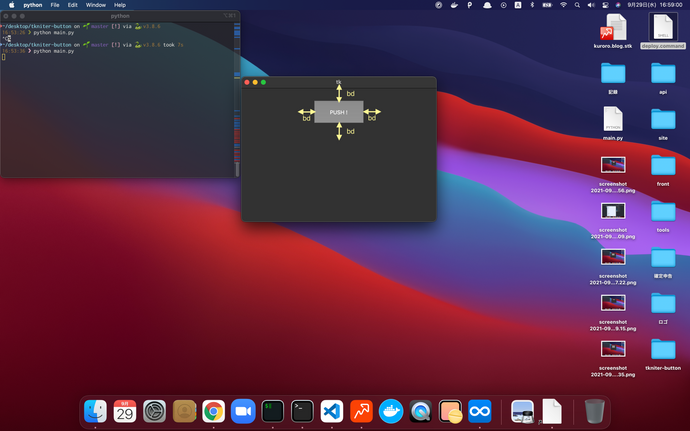This screenshot has width=690, height=431.
Task: Open iTerm with green dollar prompt in Dock
Action: point(272,411)
